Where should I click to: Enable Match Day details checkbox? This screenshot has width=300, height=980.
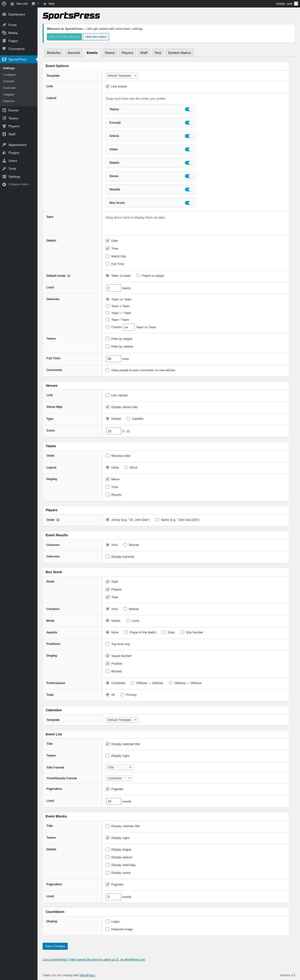108,256
